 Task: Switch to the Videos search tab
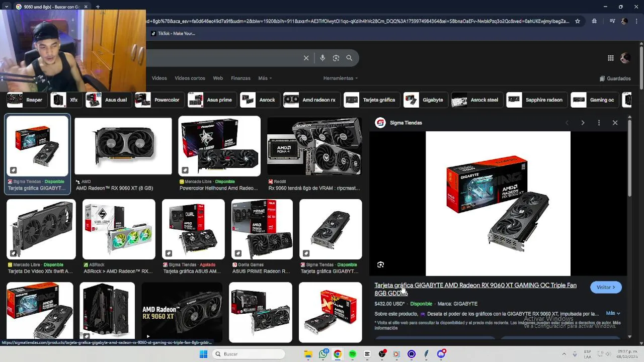(159, 78)
